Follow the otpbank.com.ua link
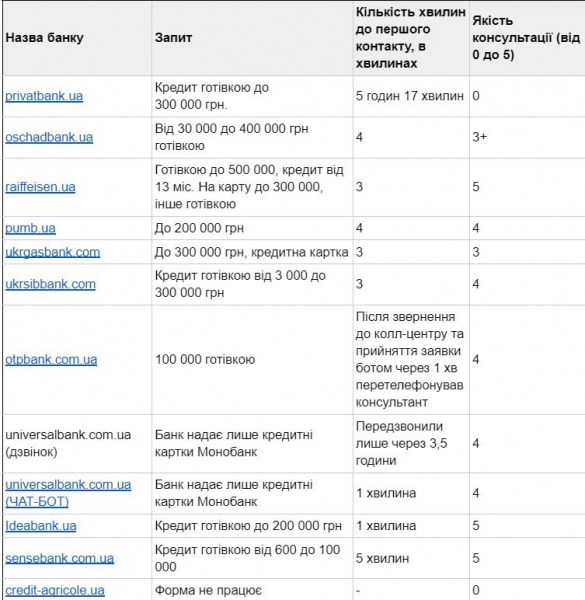 (51, 359)
